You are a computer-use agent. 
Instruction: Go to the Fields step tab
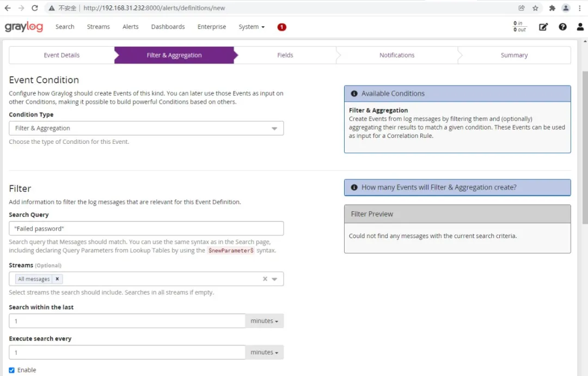[285, 55]
